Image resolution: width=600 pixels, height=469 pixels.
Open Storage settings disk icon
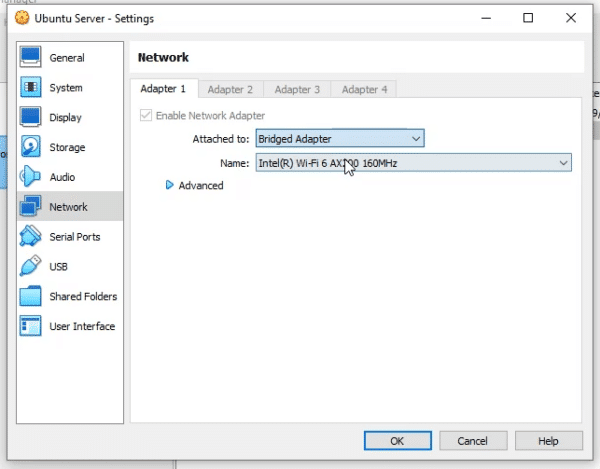tap(31, 148)
